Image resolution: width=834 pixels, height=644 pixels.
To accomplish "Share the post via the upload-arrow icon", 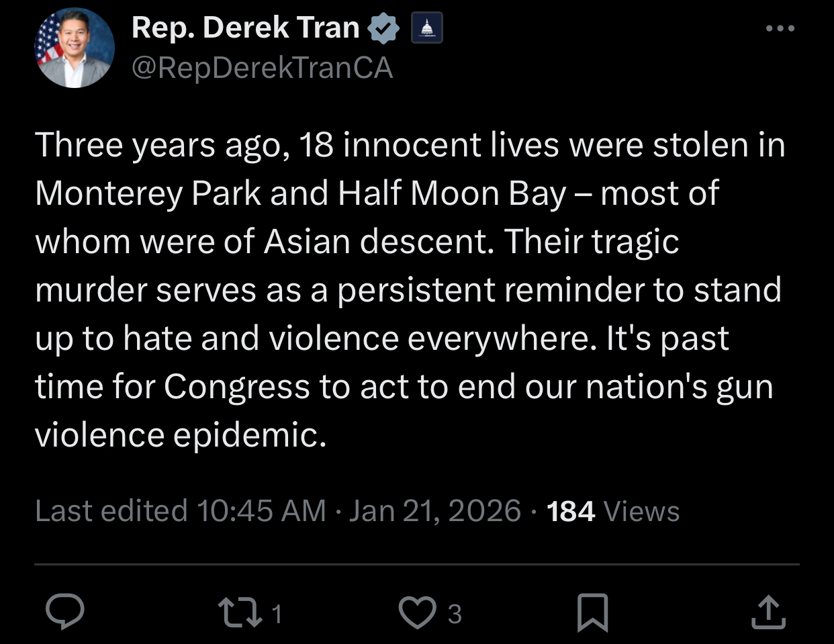I will click(x=768, y=612).
